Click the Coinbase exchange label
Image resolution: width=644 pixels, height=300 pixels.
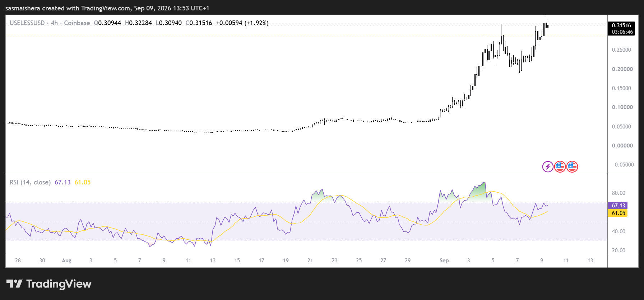pyautogui.click(x=77, y=23)
